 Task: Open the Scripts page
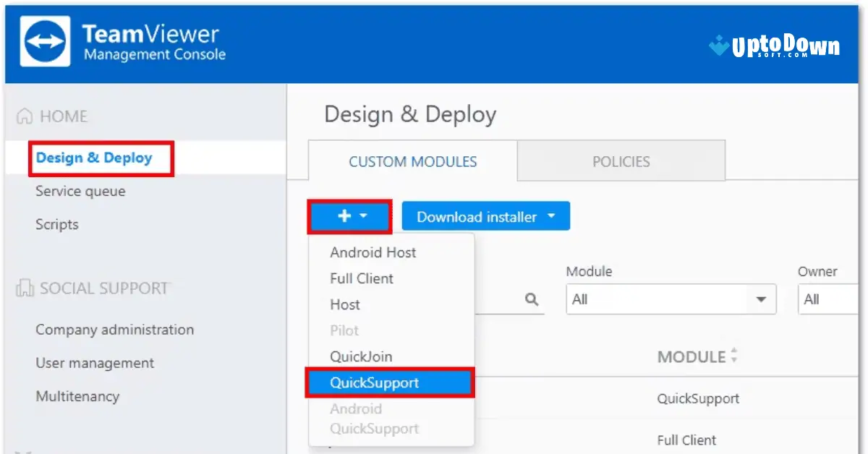pyautogui.click(x=56, y=224)
